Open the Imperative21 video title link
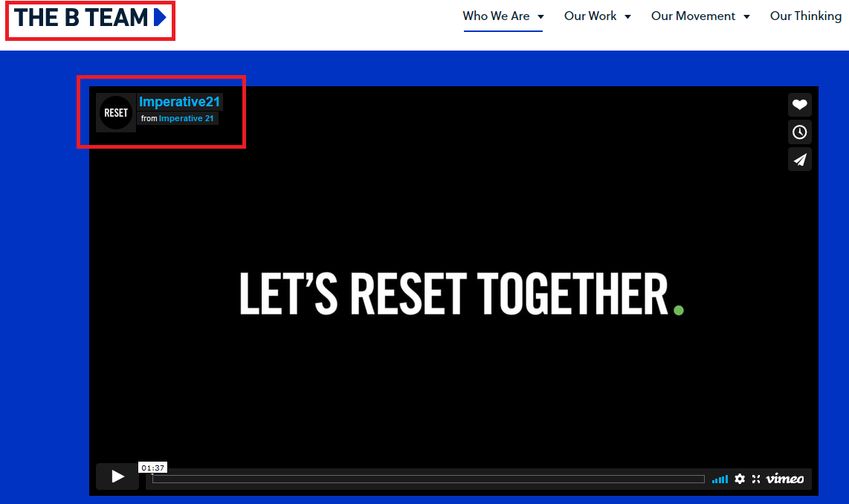This screenshot has height=504, width=849. 180,102
